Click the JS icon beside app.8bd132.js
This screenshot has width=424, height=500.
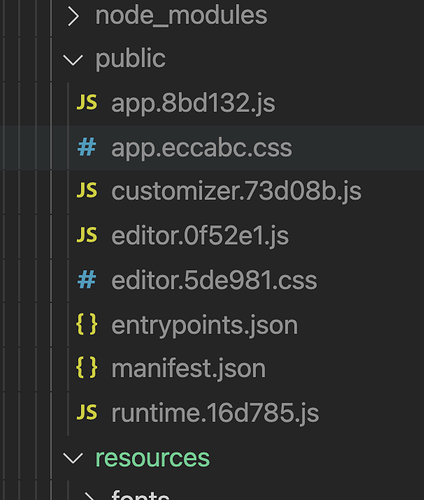point(87,102)
